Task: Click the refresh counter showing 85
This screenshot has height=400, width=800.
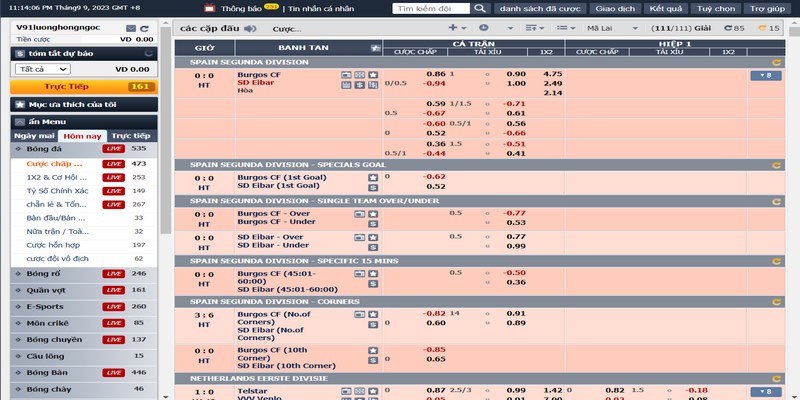Action: (x=734, y=29)
